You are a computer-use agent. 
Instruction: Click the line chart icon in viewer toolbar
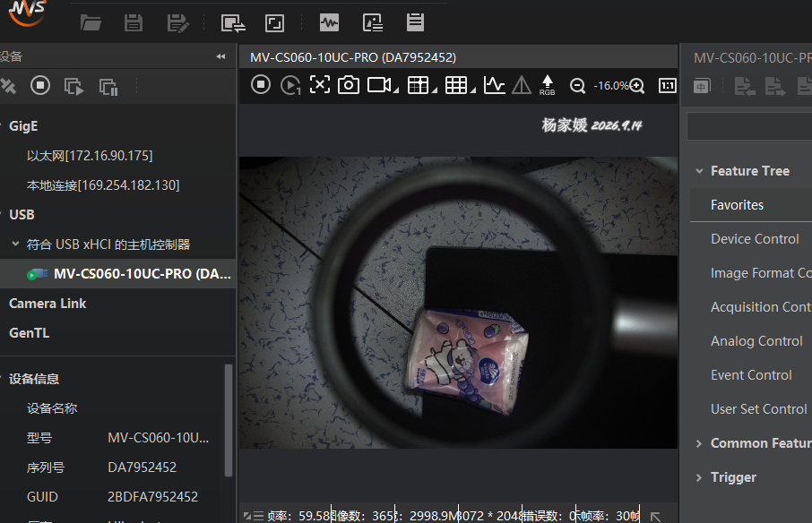tap(494, 85)
